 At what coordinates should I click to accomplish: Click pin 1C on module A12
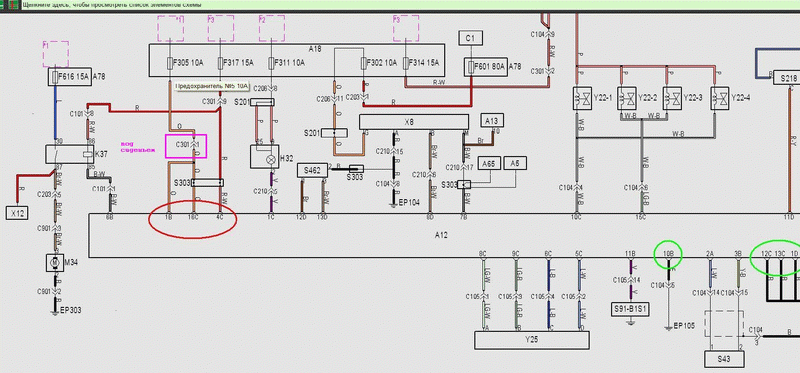coord(271,217)
